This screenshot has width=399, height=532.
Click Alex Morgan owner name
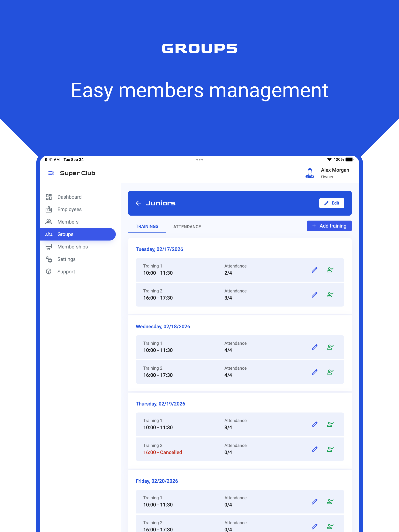point(335,170)
